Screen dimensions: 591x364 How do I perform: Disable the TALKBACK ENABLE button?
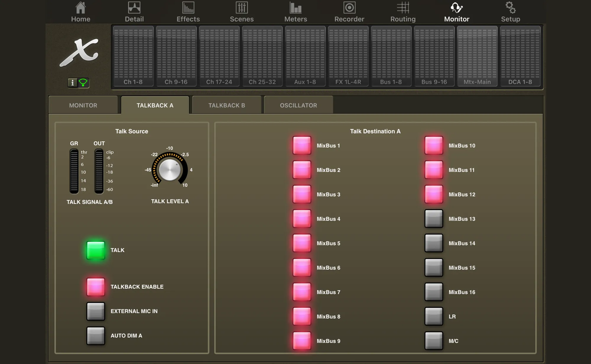pos(95,287)
